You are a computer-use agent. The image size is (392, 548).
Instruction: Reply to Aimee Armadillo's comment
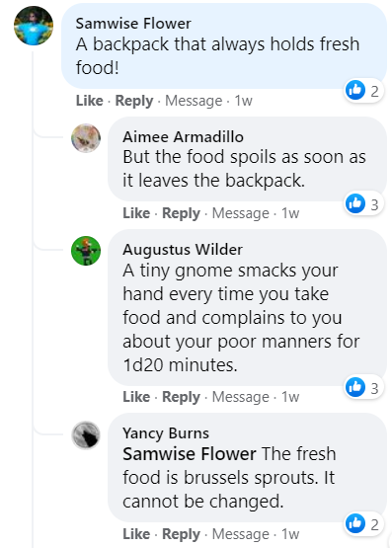pos(181,213)
